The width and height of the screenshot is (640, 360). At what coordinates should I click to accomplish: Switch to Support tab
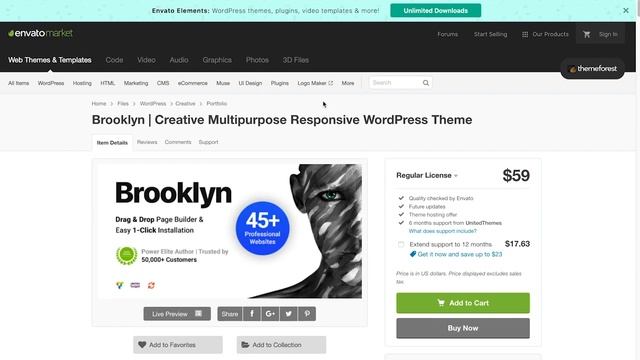click(x=209, y=142)
